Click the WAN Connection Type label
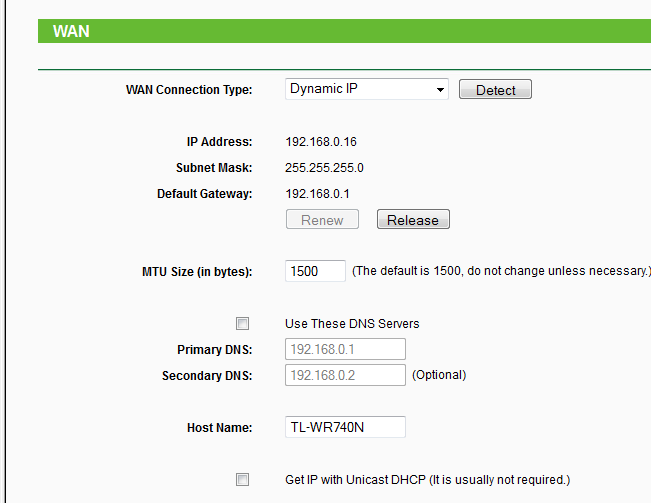Image resolution: width=651 pixels, height=503 pixels. coord(189,90)
